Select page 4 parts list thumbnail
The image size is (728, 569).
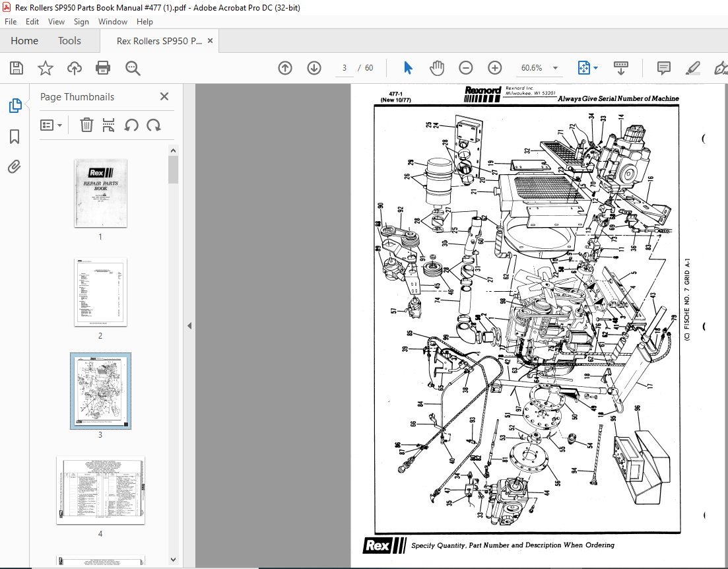(x=101, y=490)
